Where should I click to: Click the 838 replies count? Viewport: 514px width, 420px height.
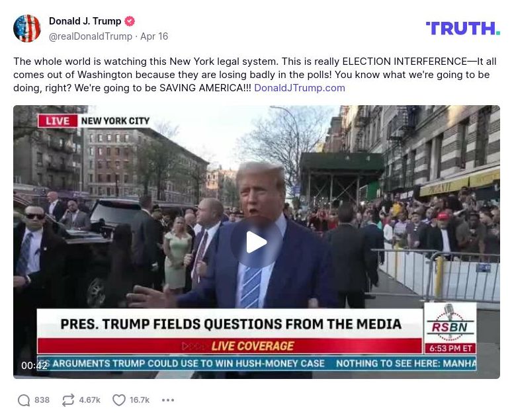coord(42,400)
